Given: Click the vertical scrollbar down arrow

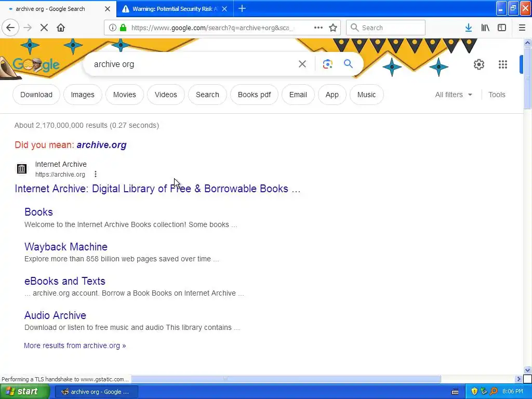Looking at the screenshot, I should [x=527, y=370].
